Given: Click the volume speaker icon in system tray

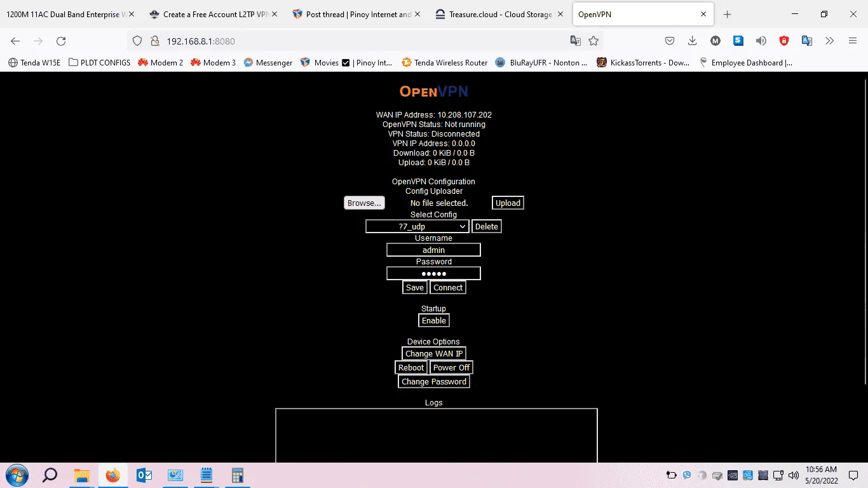Looking at the screenshot, I should pyautogui.click(x=794, y=475).
